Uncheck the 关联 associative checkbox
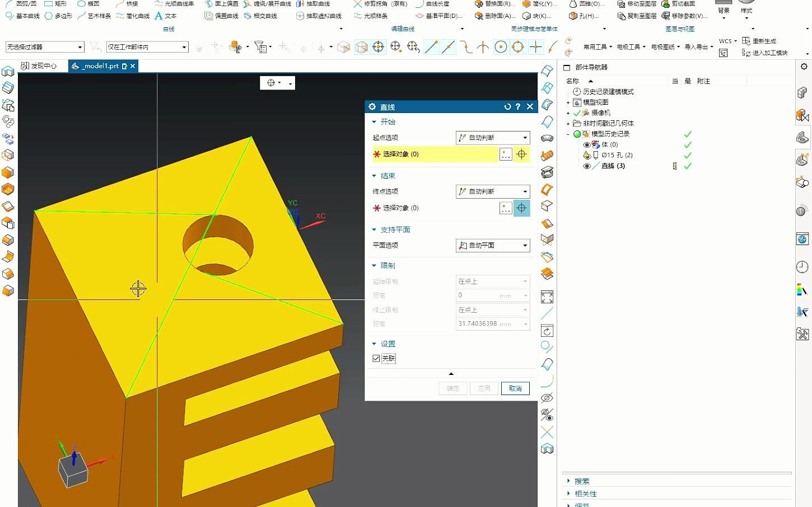 click(x=376, y=358)
